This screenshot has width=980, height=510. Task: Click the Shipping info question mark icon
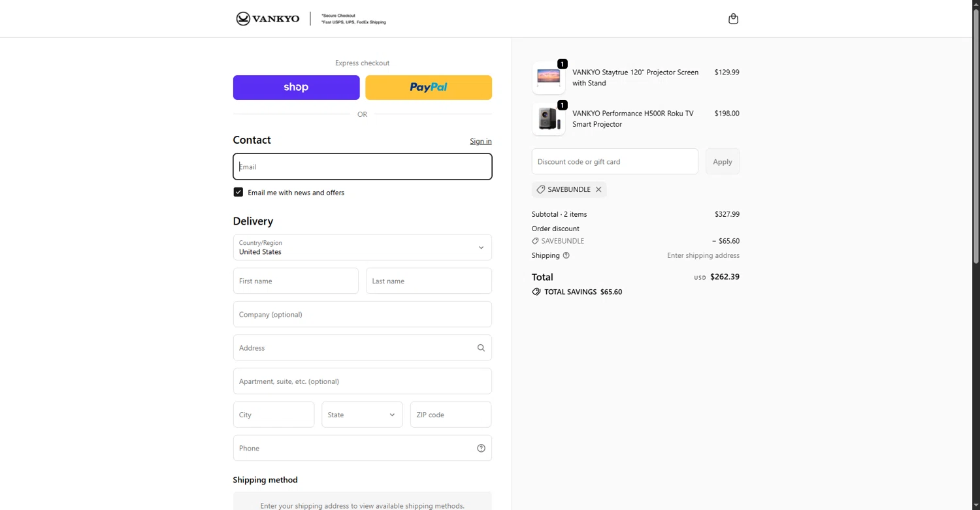pos(566,255)
